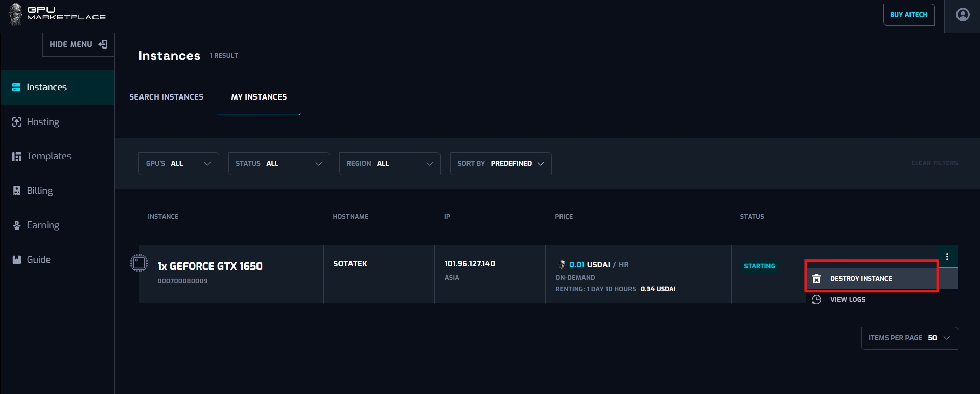Expand the GPU's filter dropdown

click(x=178, y=163)
